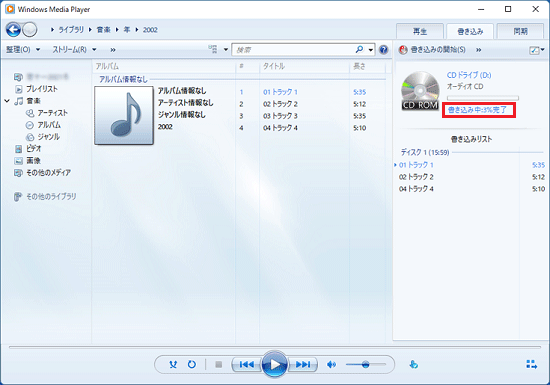Select the album art thumbnail
The image size is (550, 385).
[x=124, y=115]
